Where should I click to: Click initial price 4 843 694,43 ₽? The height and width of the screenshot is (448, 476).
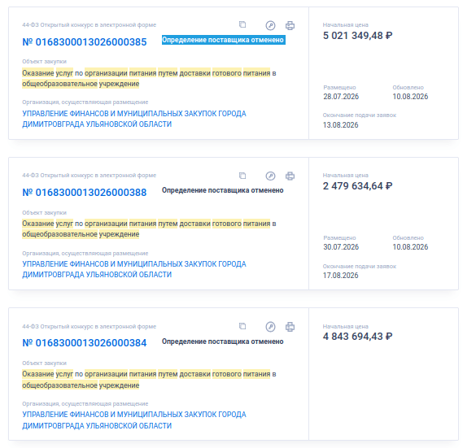357,337
